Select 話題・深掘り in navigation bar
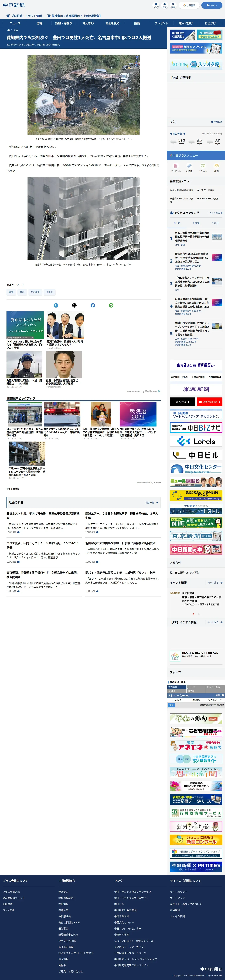Viewport: 225px width, 980px height. tap(64, 23)
